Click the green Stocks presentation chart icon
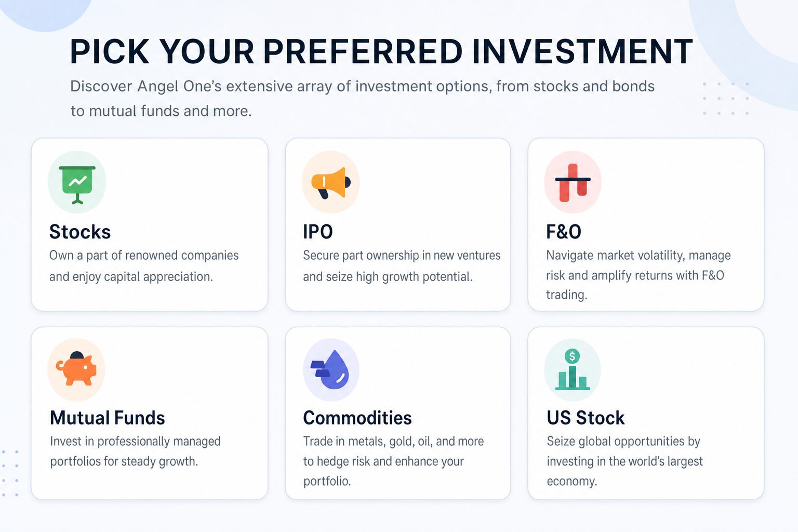The image size is (798, 532). [x=77, y=182]
